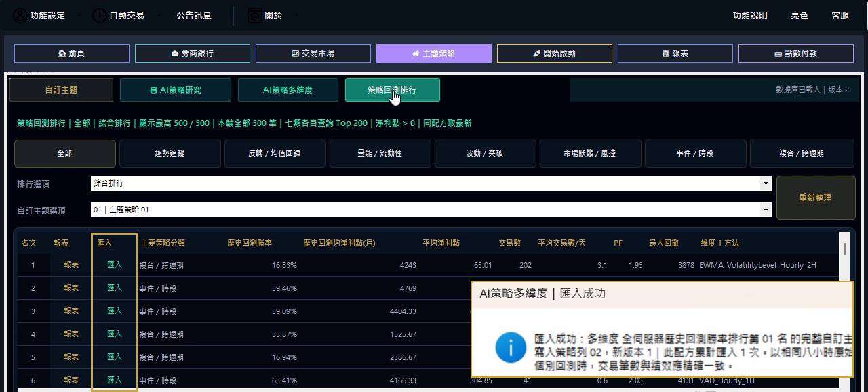Open 報表 for rank 5 row

tap(71, 357)
